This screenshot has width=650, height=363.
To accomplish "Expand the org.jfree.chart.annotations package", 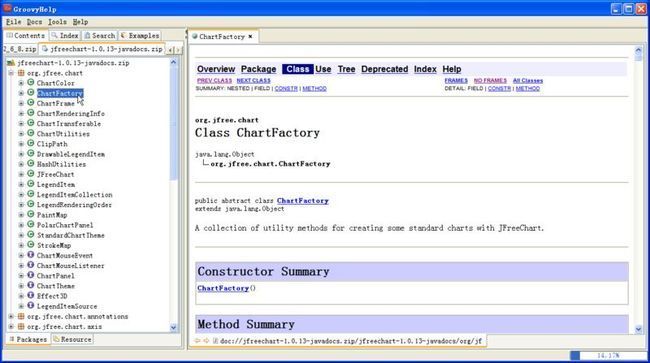I will click(x=11, y=316).
